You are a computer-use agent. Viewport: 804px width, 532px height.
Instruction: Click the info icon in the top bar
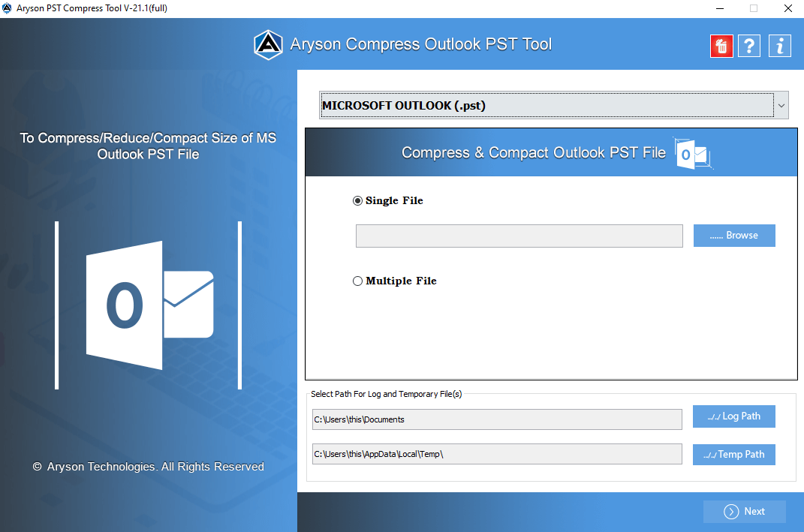tap(779, 46)
